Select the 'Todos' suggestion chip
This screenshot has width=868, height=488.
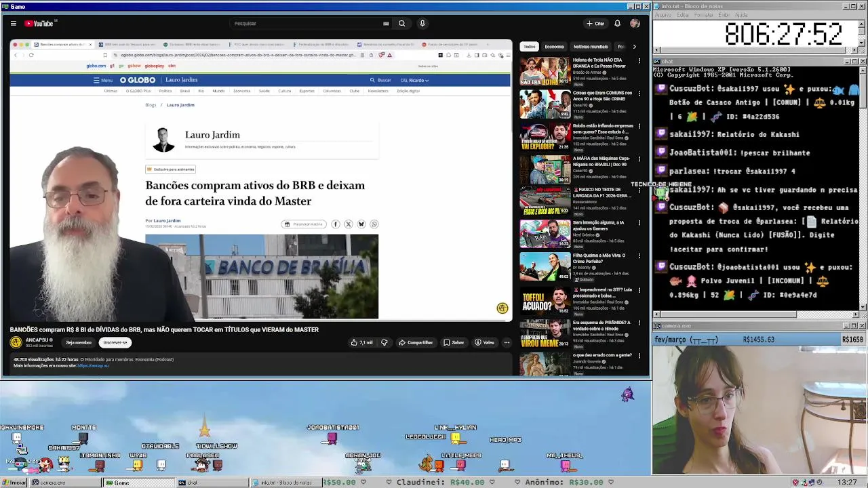(530, 47)
